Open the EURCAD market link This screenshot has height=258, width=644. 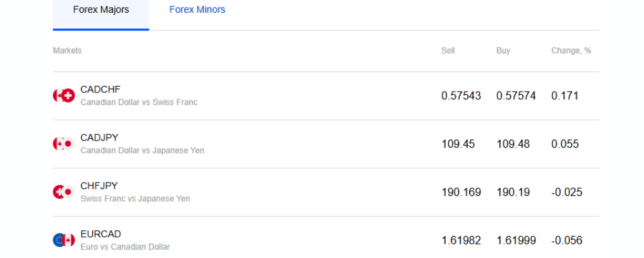coord(100,234)
